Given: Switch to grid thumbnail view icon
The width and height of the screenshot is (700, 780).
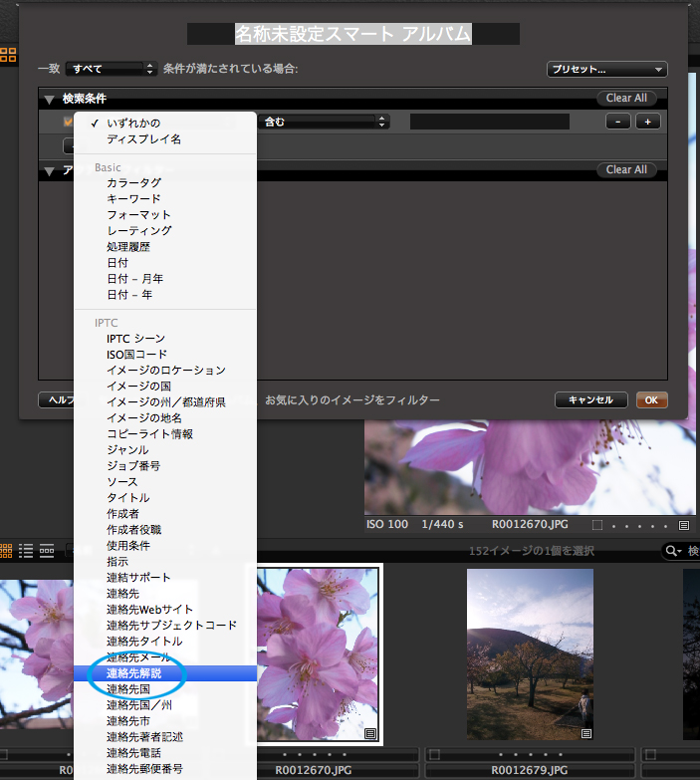Looking at the screenshot, I should coord(6,551).
